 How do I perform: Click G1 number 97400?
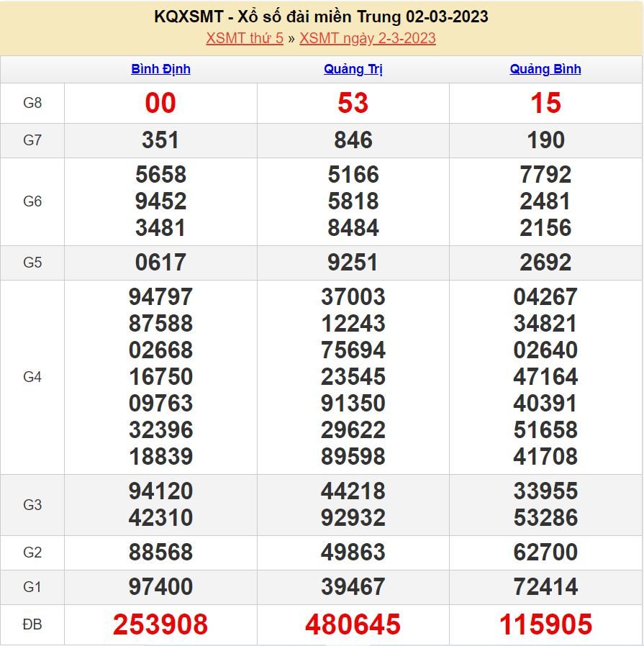click(x=160, y=587)
